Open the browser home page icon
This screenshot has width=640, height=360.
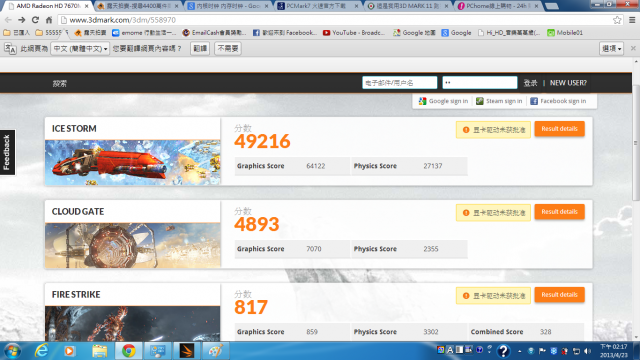(x=49, y=20)
